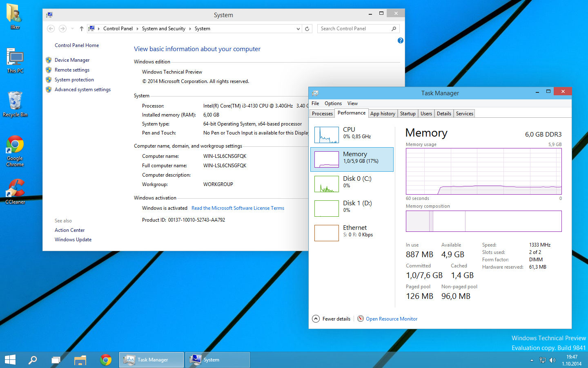Go up one level in Control Panel

(82, 29)
